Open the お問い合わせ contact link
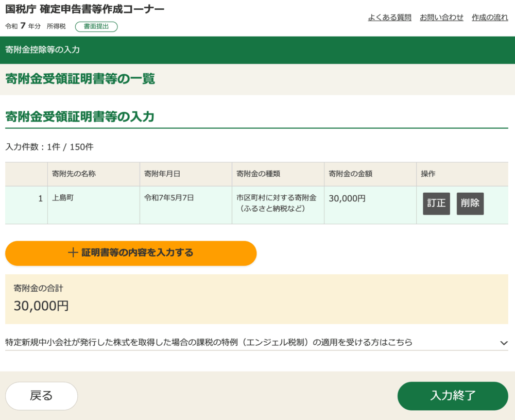 (x=440, y=17)
